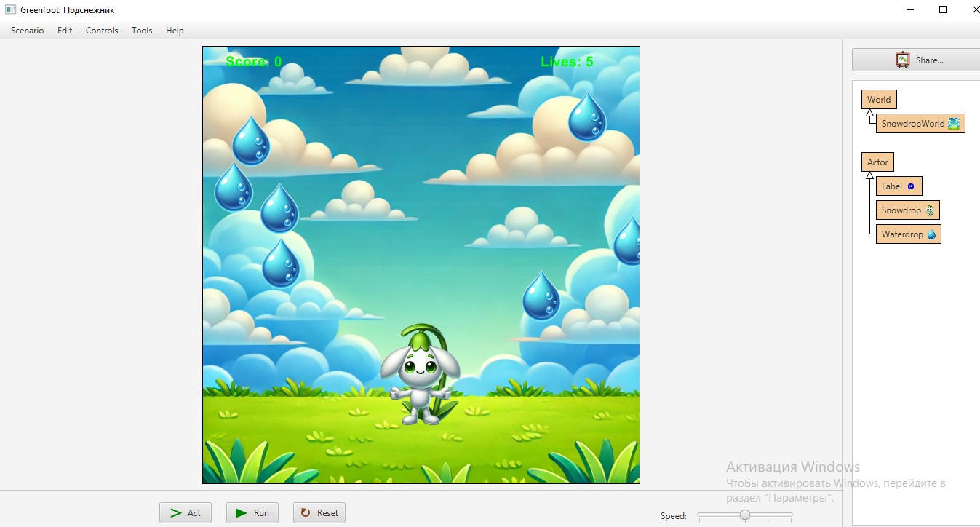Open the Controls menu

102,31
